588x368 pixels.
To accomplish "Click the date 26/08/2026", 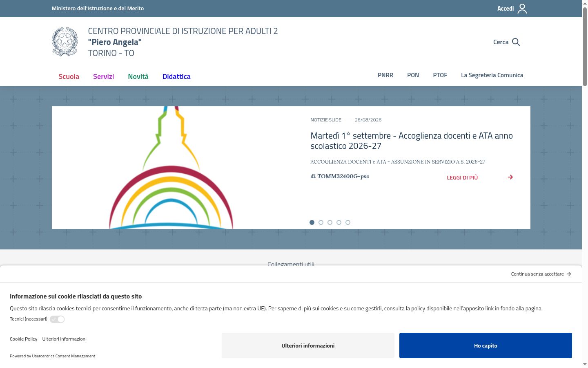I will click(x=368, y=120).
